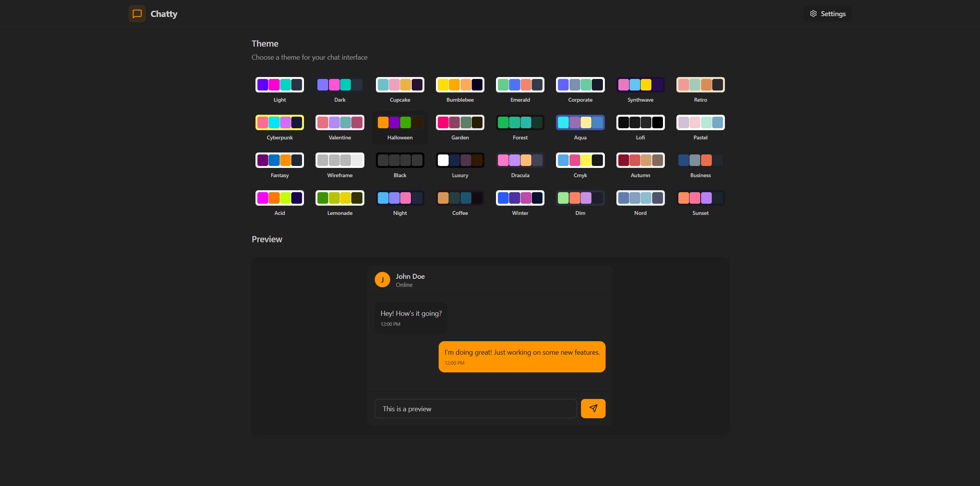Viewport: 980px width, 486px height.
Task: Click the Settings gear icon
Action: point(813,14)
